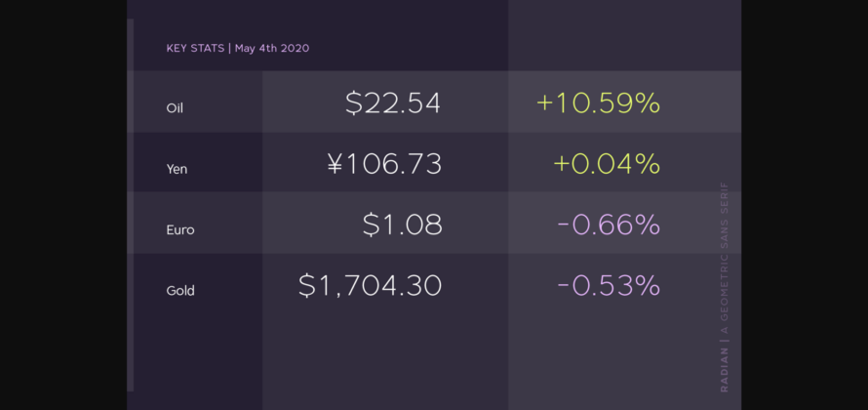The width and height of the screenshot is (868, 410).
Task: Click the Euro price $1.08
Action: pos(403,225)
